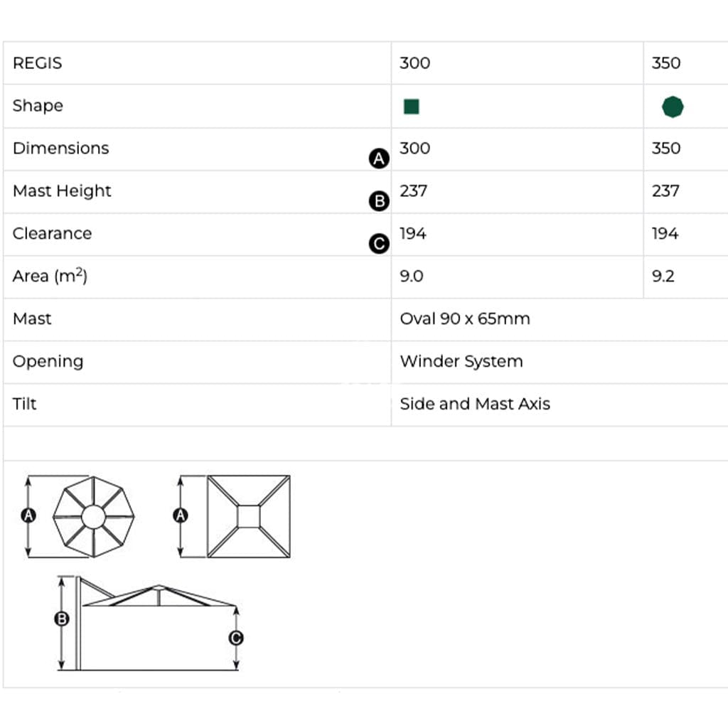Click the B badge in the Mast Height row
728x728 pixels.
[380, 201]
